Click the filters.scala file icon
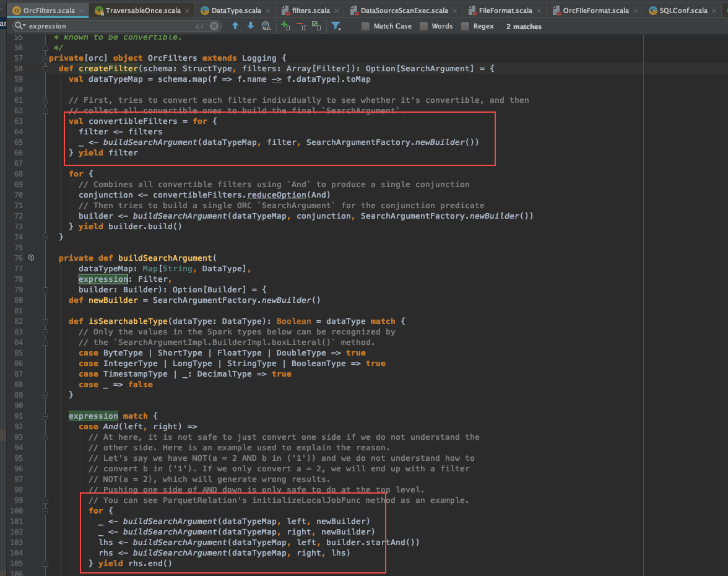The height and width of the screenshot is (576, 728). click(285, 10)
